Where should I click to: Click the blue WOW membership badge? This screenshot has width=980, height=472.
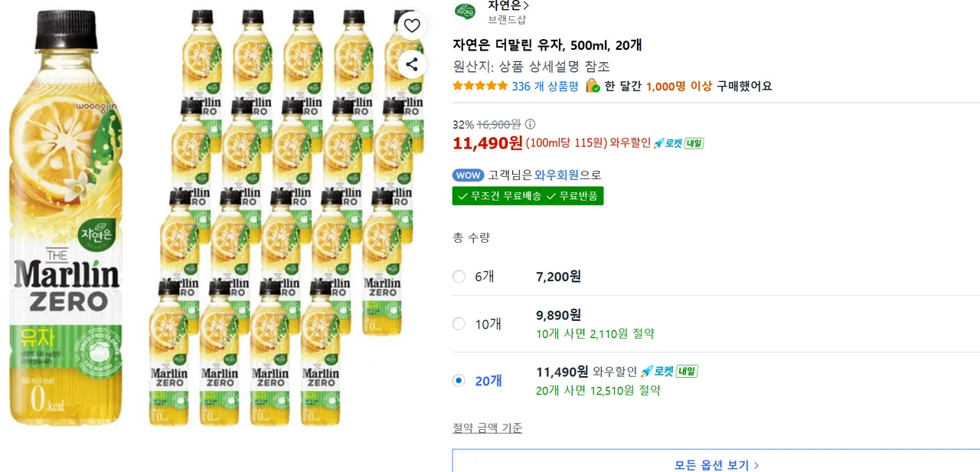click(x=468, y=175)
